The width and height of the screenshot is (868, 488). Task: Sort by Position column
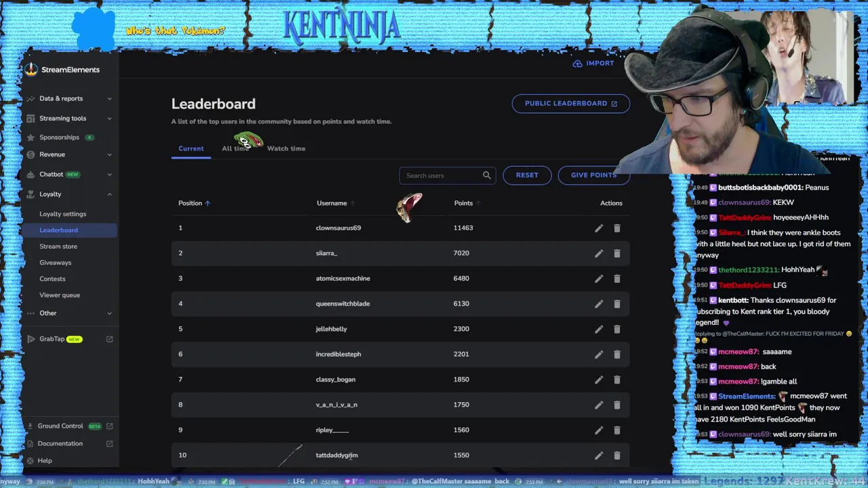pos(194,203)
